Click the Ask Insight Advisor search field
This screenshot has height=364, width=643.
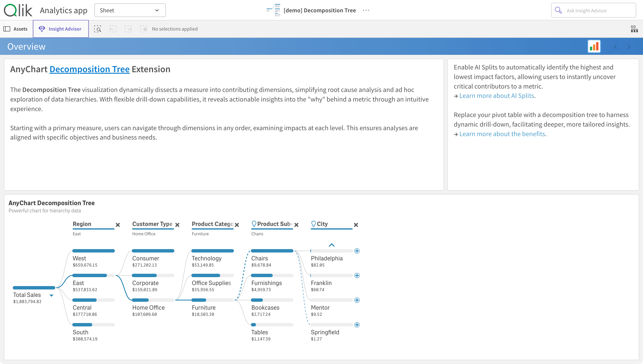[x=593, y=10]
